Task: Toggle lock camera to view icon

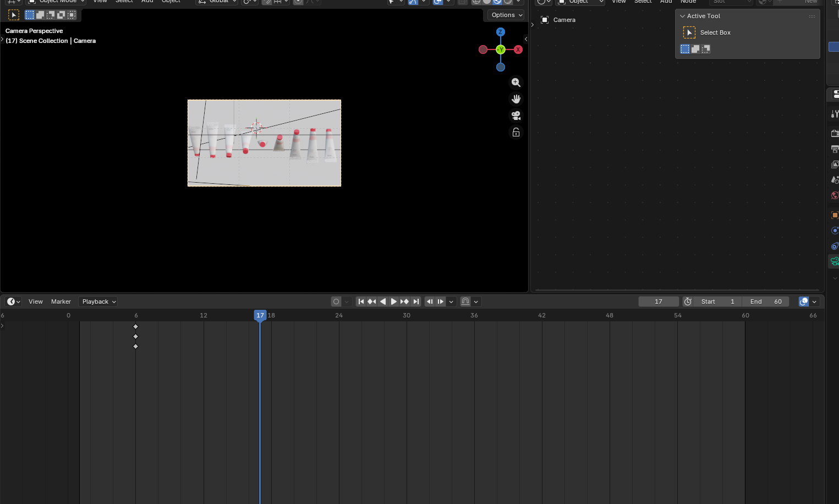Action: coord(516,133)
